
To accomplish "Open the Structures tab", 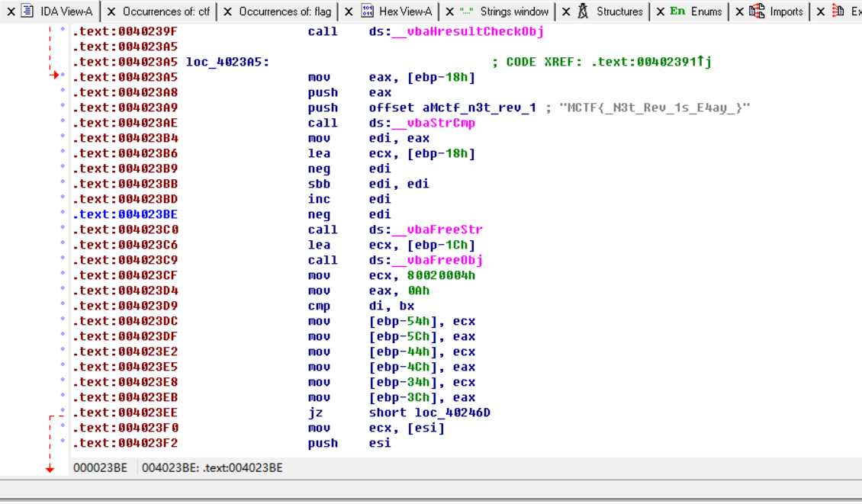I will pos(619,11).
